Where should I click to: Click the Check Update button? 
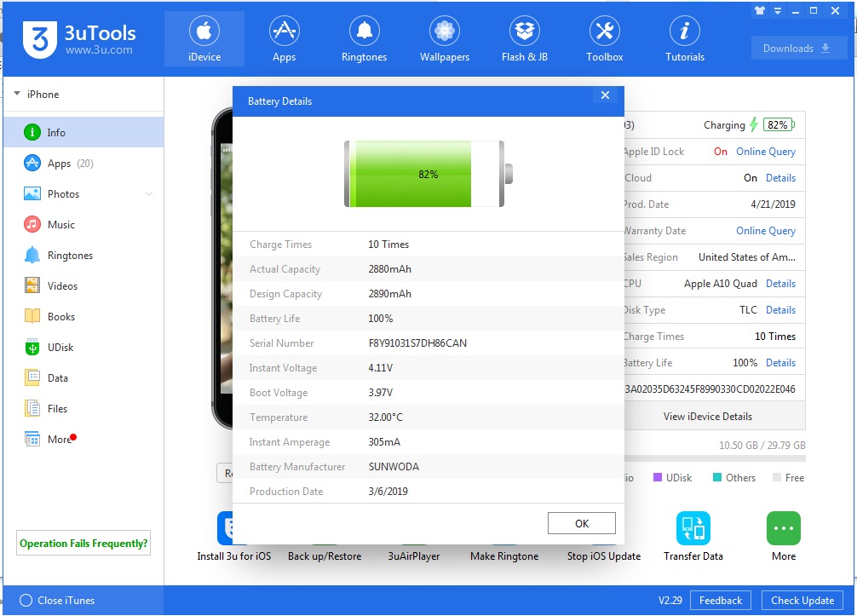[x=802, y=601]
